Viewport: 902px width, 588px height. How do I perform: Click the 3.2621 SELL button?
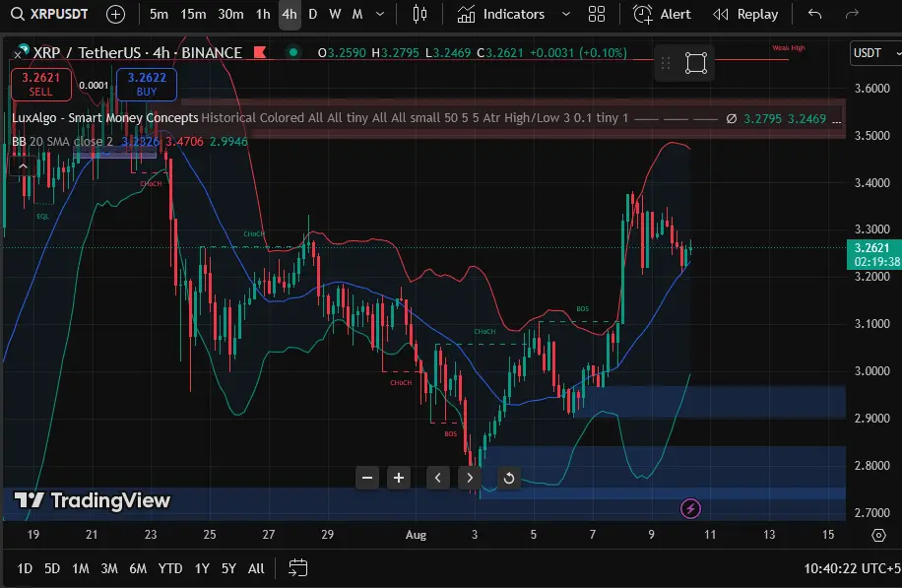click(x=40, y=84)
